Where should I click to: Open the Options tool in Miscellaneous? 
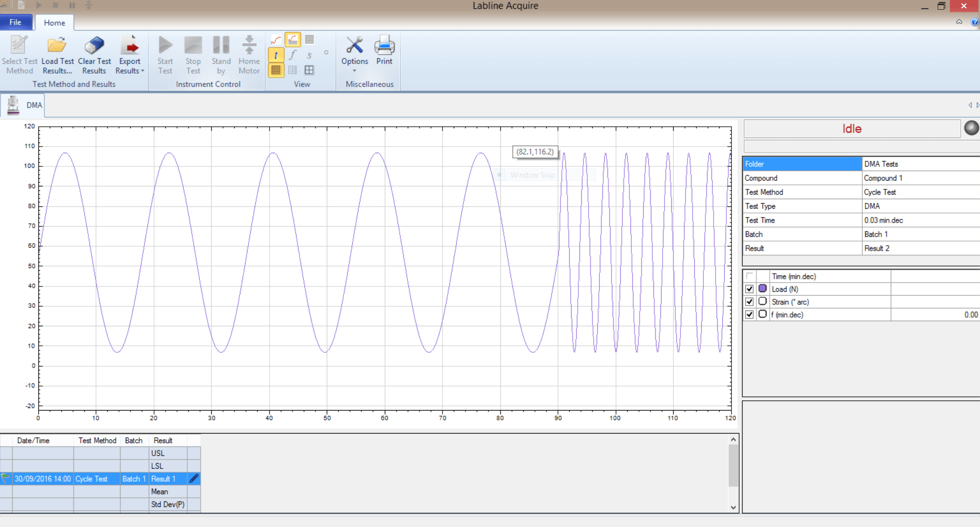coord(354,49)
